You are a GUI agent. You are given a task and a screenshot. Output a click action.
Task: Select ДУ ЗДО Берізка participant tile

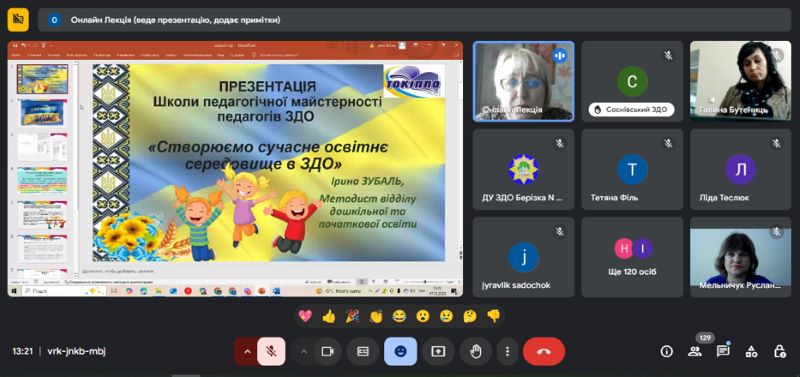(x=524, y=170)
